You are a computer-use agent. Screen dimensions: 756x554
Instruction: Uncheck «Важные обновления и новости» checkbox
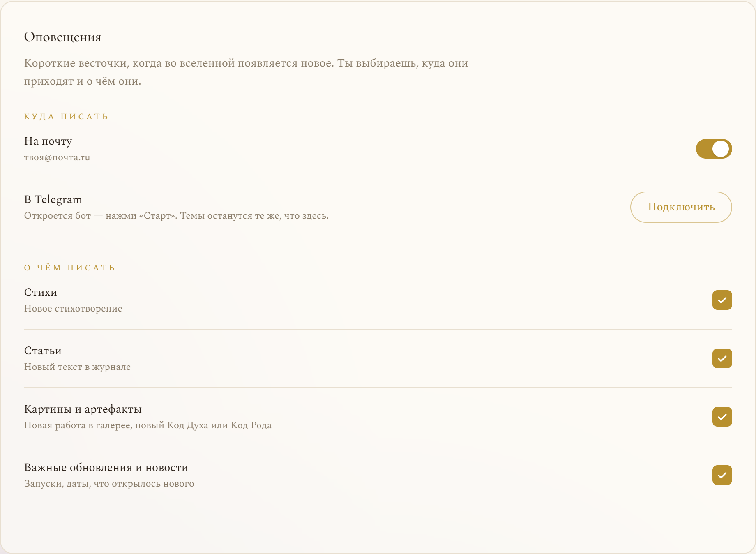[x=722, y=475]
